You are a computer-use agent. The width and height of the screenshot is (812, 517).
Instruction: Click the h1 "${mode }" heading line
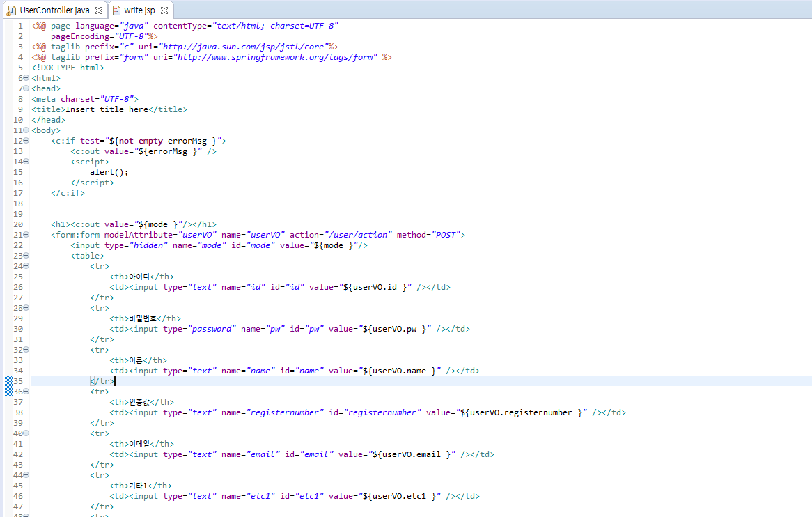click(134, 224)
